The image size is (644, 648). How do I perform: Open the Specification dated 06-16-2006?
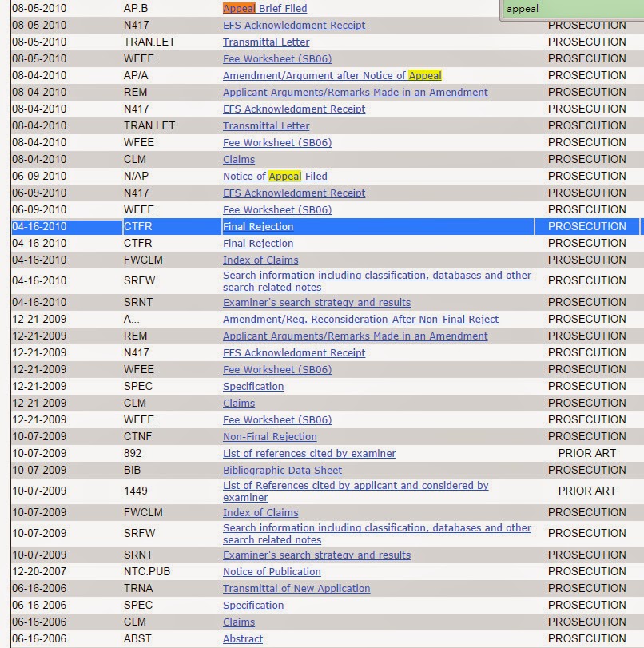pos(253,606)
